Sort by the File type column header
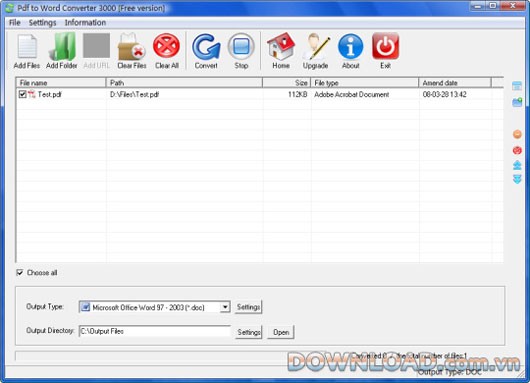 point(365,83)
